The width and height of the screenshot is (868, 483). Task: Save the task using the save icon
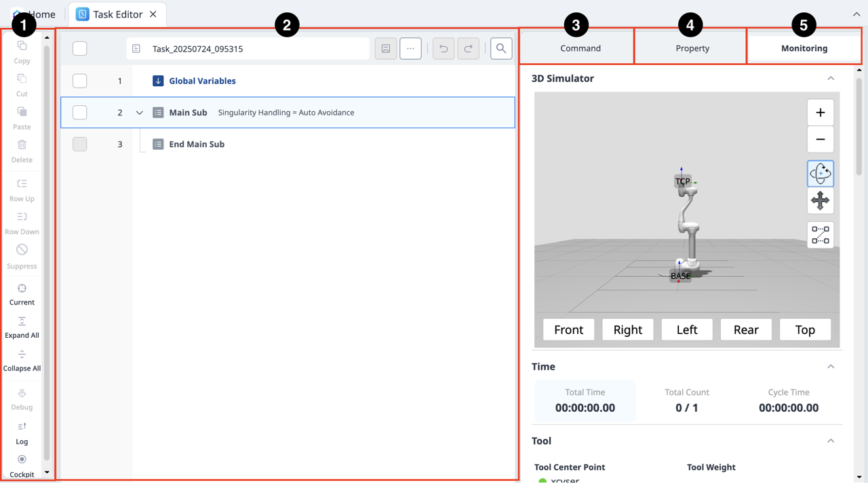point(385,48)
